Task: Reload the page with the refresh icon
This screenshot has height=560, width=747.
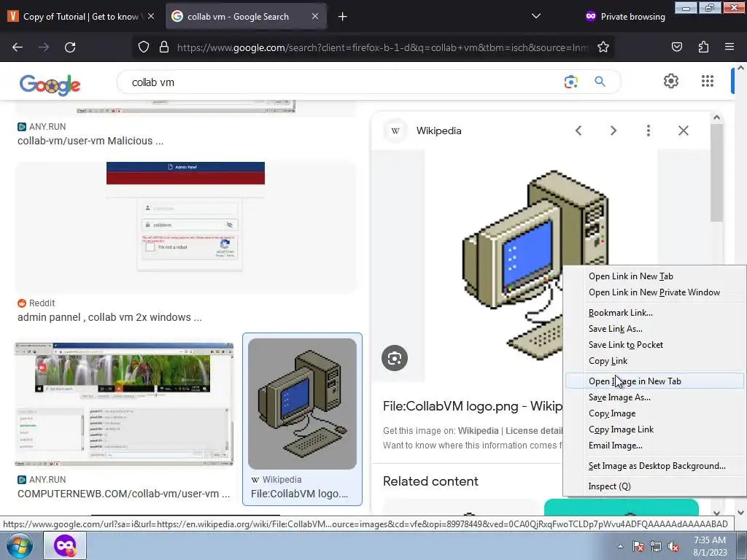Action: click(70, 47)
